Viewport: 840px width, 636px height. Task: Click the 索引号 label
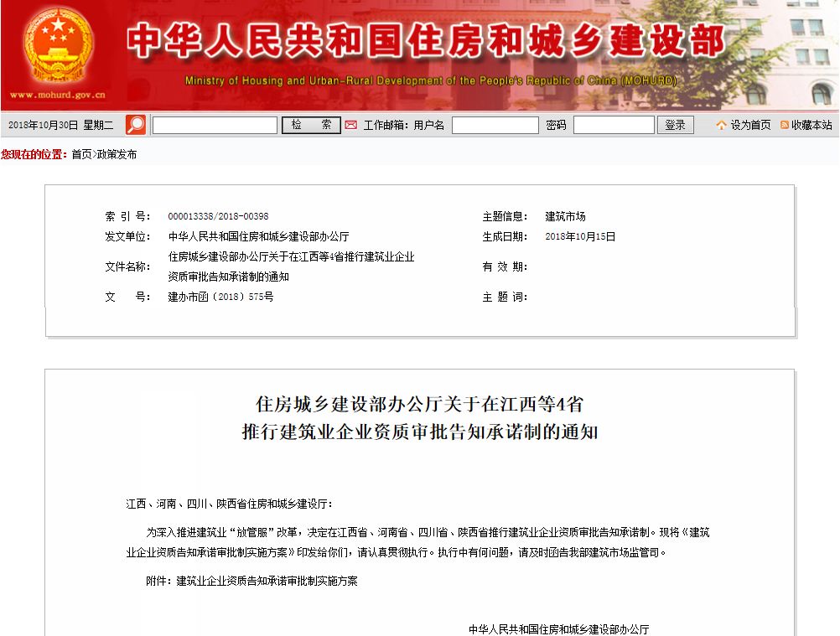pyautogui.click(x=127, y=216)
